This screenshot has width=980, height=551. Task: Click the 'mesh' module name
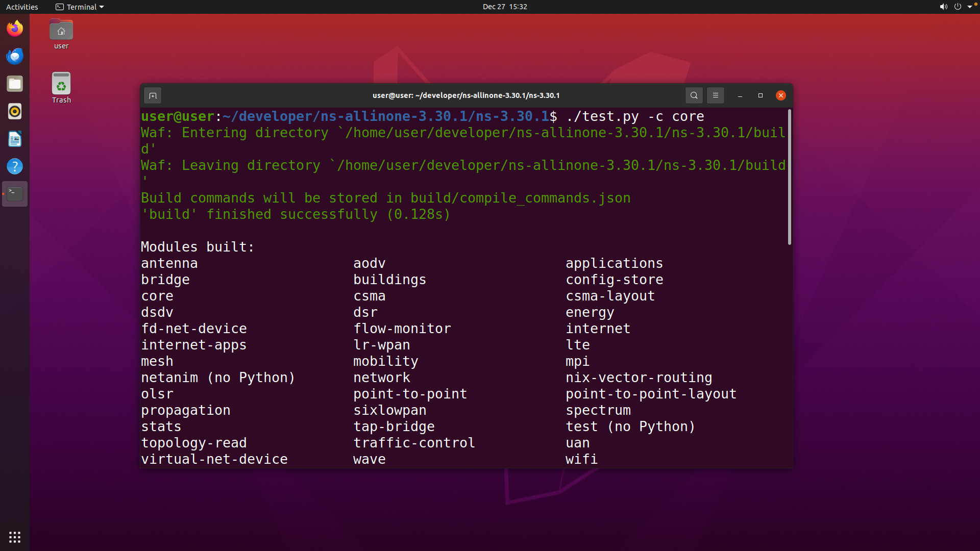157,361
